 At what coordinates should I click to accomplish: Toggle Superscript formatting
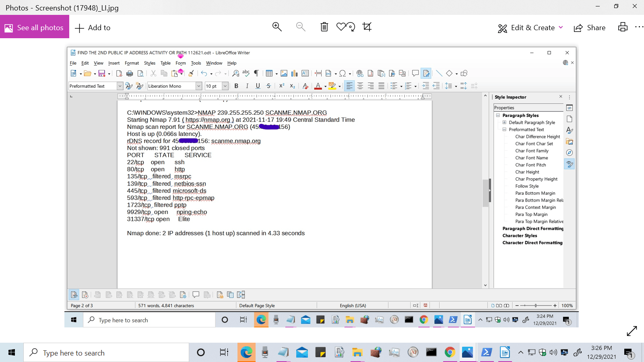click(x=282, y=86)
